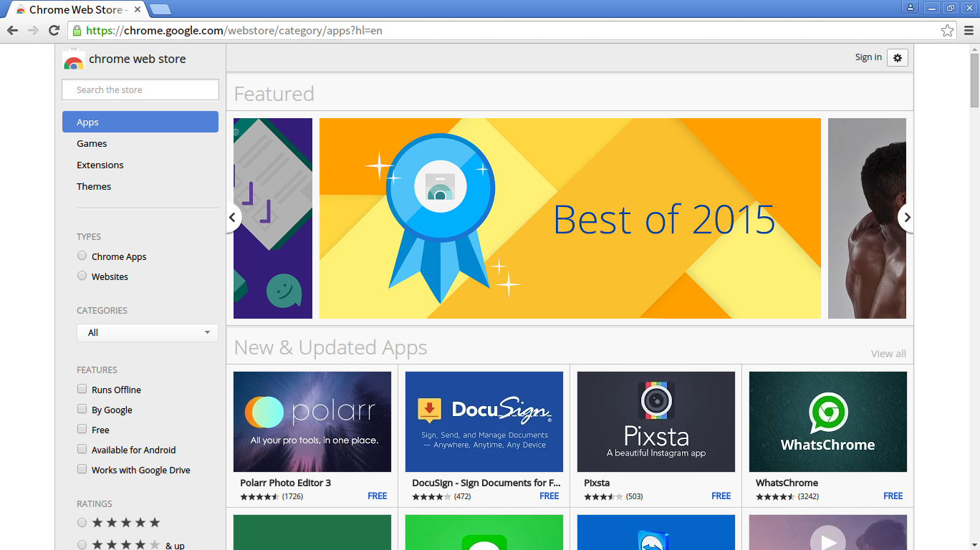
Task: Check the Runs Offline feature
Action: point(82,389)
